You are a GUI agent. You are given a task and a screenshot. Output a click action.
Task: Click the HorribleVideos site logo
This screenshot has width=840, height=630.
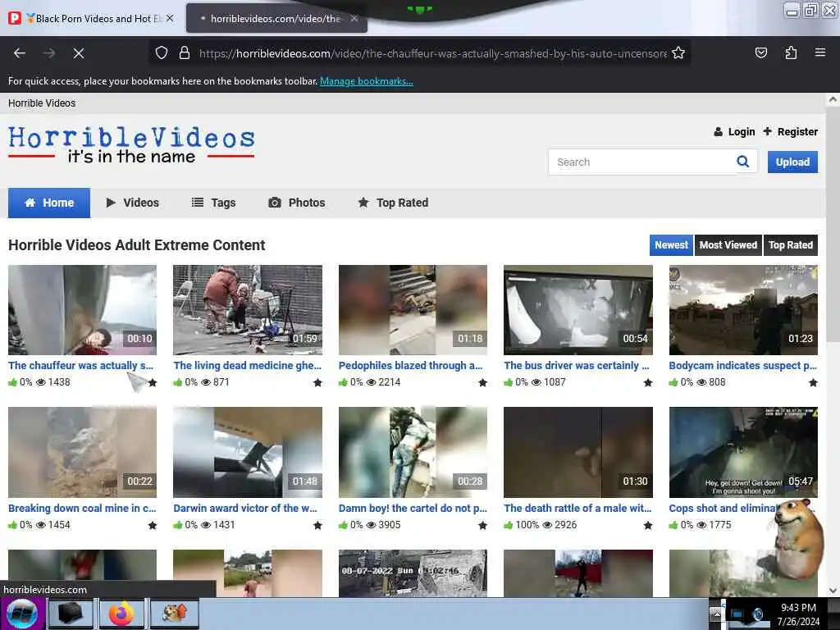coord(131,144)
